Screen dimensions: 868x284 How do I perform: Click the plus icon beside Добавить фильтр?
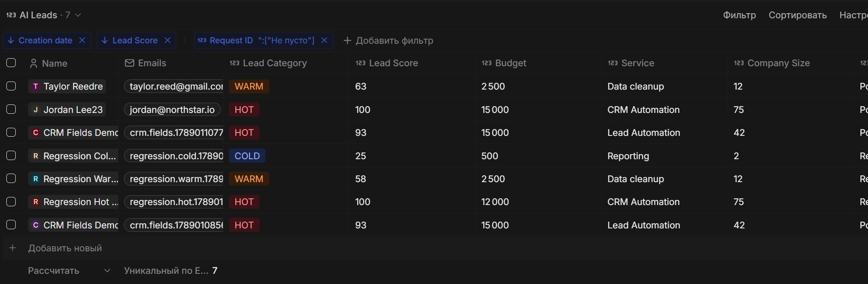[347, 41]
